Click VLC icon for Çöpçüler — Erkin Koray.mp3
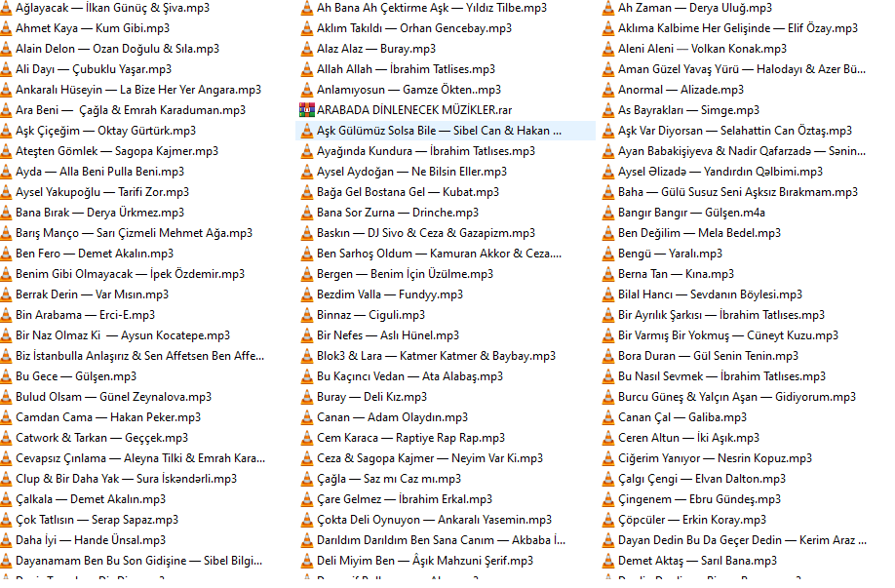The image size is (895, 588). 608,520
